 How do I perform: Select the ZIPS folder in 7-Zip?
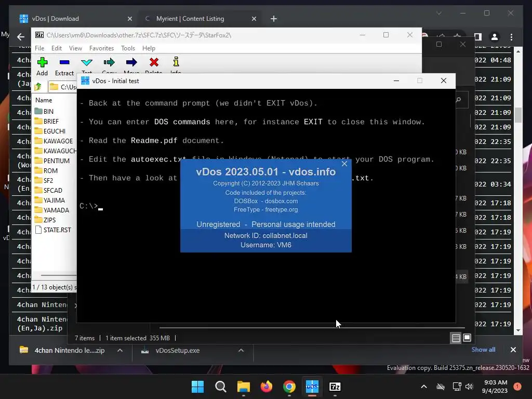46,220
